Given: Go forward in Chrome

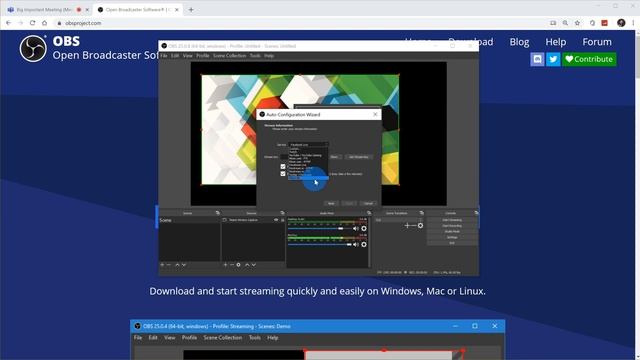Looking at the screenshot, I should click(x=20, y=23).
